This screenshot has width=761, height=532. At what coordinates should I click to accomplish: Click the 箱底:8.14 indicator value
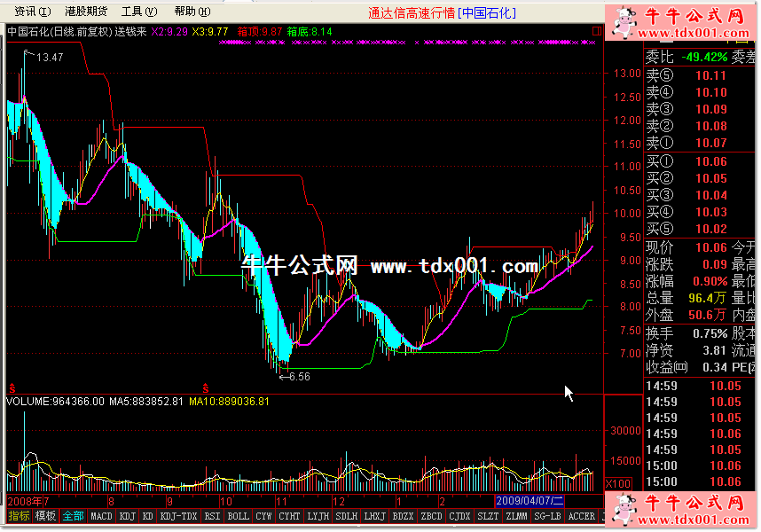click(310, 32)
